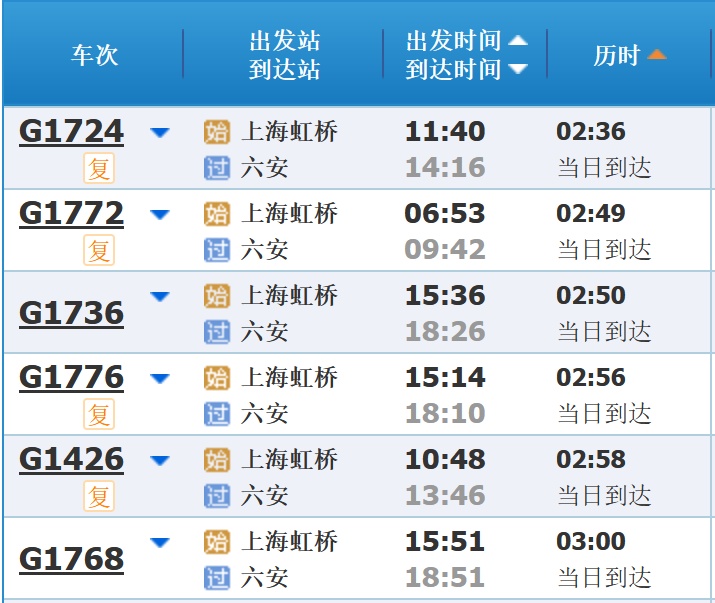Expand stop details for train G1724
The image size is (715, 603).
click(x=160, y=132)
